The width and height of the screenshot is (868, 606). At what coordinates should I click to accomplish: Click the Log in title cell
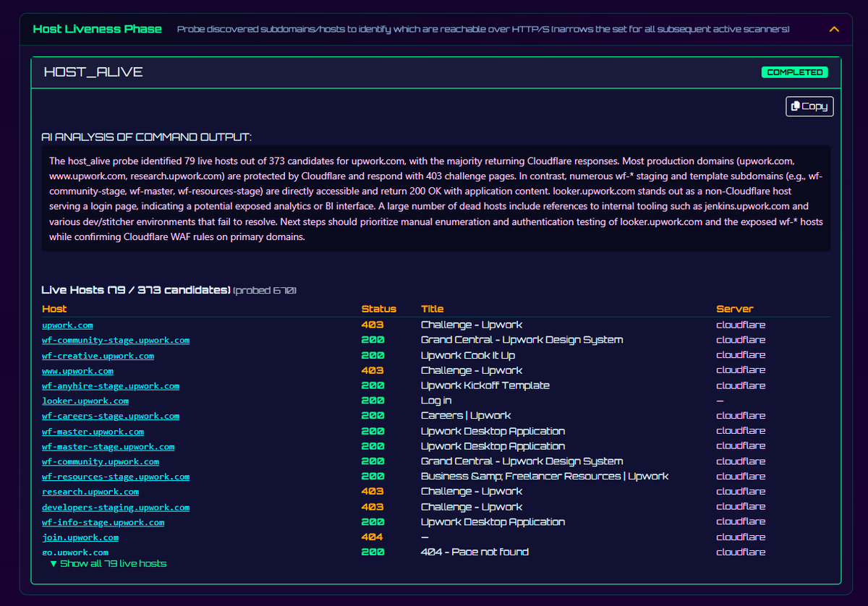coord(436,401)
